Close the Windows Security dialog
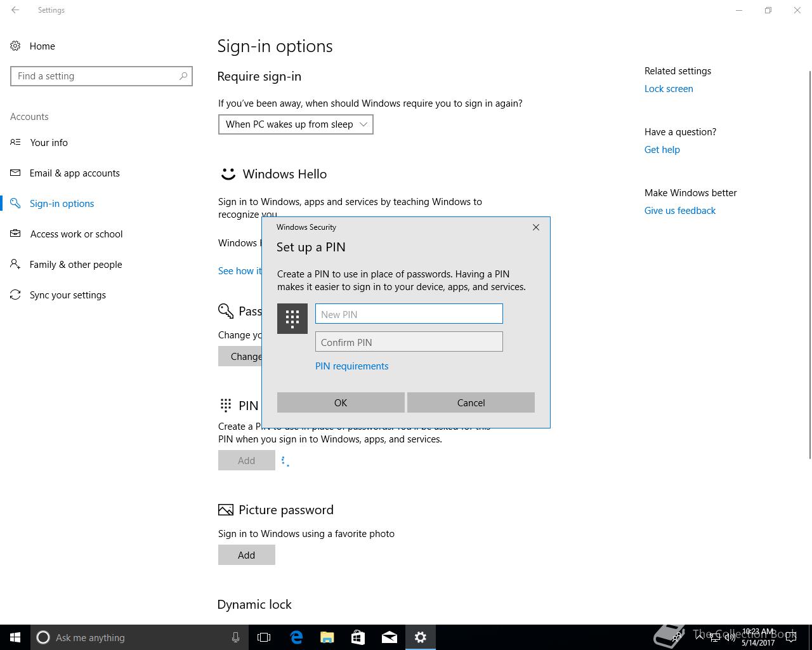The image size is (812, 650). (536, 227)
